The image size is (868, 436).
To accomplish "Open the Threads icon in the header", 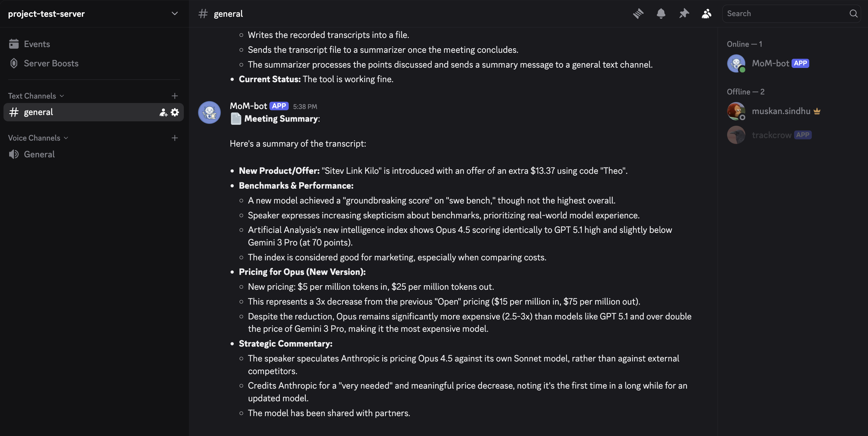I will click(638, 14).
